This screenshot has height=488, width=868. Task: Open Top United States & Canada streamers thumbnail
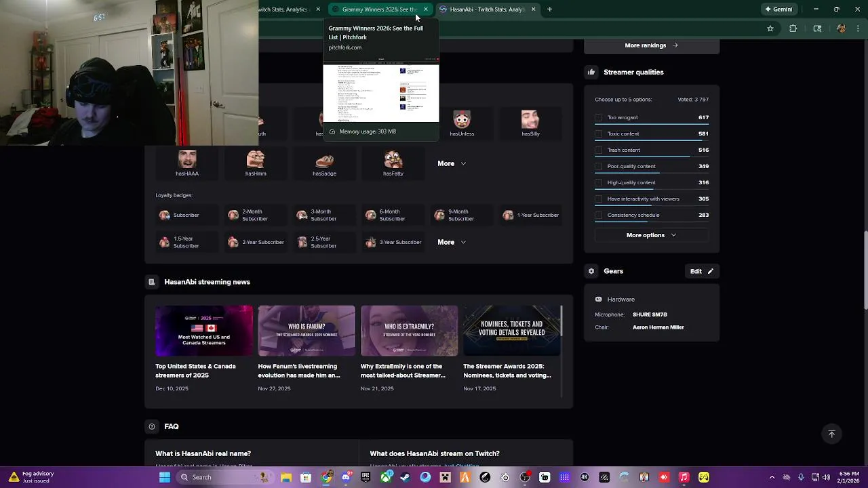[x=204, y=331]
